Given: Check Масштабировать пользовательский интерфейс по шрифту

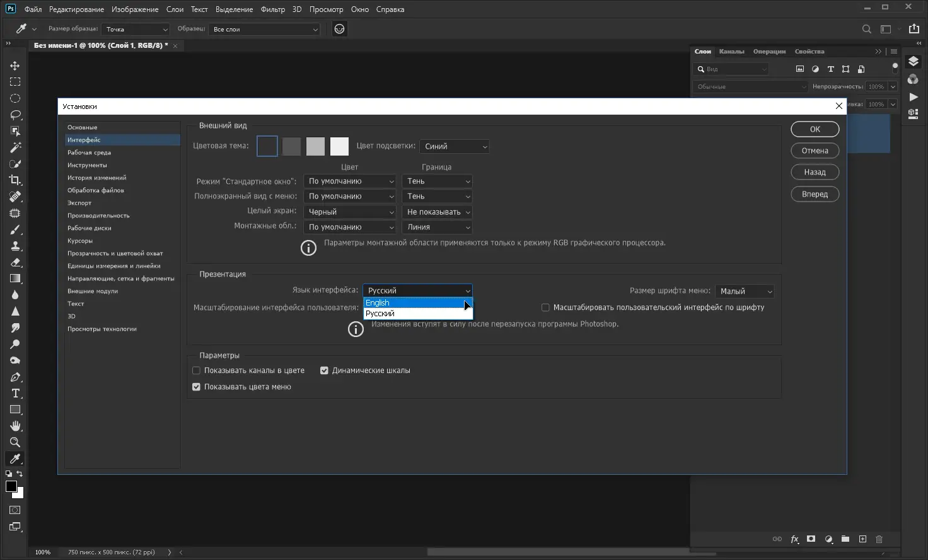Looking at the screenshot, I should 545,307.
